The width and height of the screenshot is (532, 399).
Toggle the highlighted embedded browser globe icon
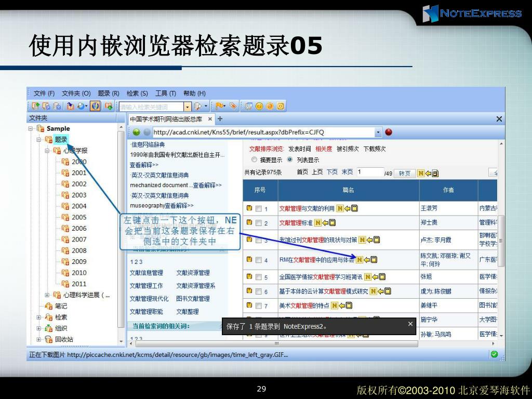pos(96,106)
